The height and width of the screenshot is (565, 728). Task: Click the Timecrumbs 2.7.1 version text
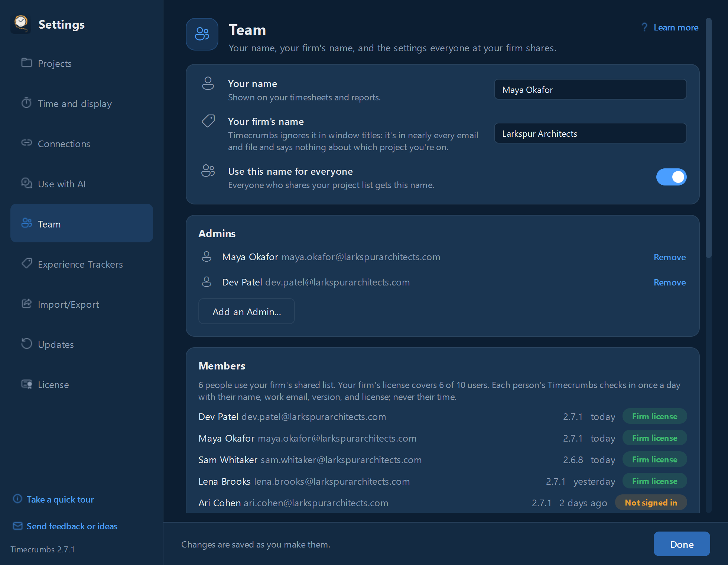coord(42,549)
